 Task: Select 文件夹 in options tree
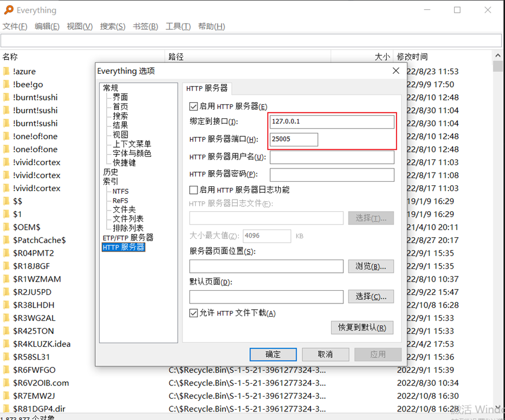[x=124, y=209]
